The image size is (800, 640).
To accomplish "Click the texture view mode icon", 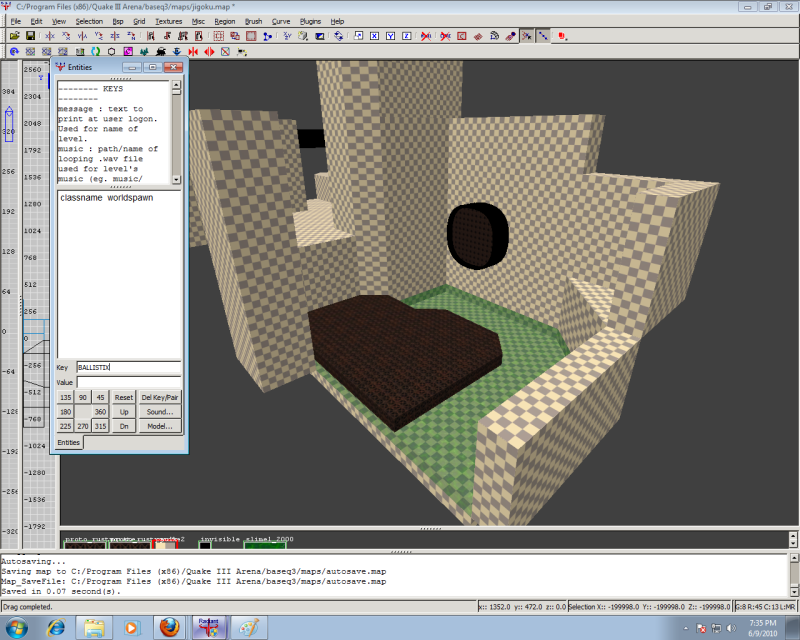I will [x=303, y=36].
